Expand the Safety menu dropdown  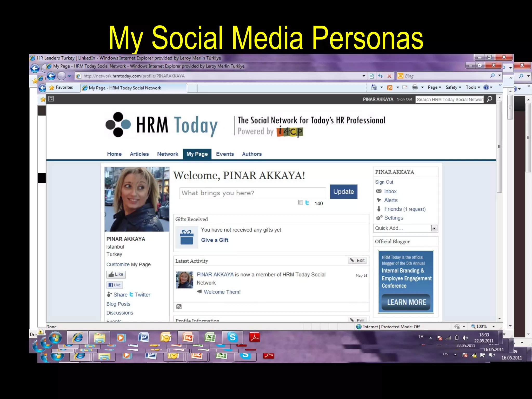pyautogui.click(x=454, y=87)
